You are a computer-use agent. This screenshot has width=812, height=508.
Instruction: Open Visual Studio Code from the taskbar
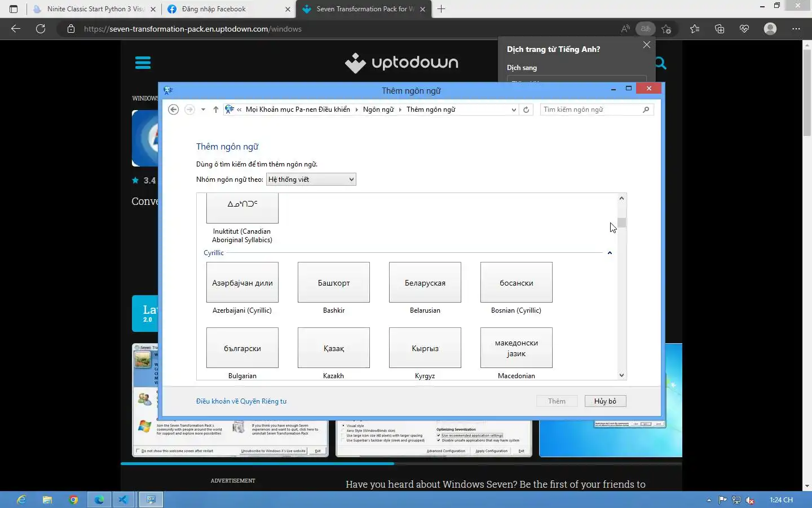[x=124, y=500]
